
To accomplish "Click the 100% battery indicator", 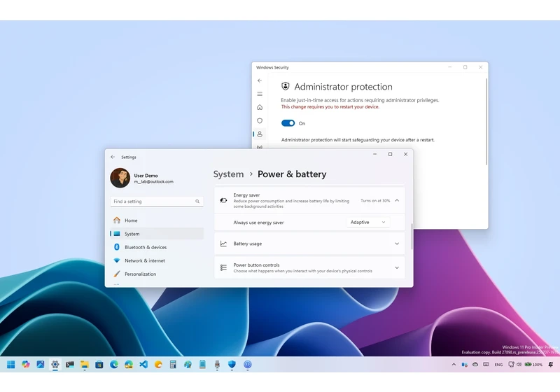I will click(533, 365).
